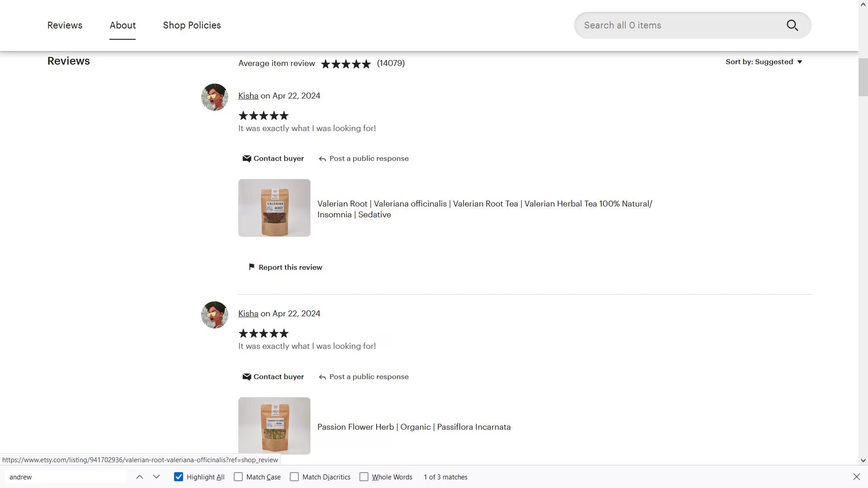Go to previous find match arrow
Viewport: 868px width, 488px height.
point(140,477)
